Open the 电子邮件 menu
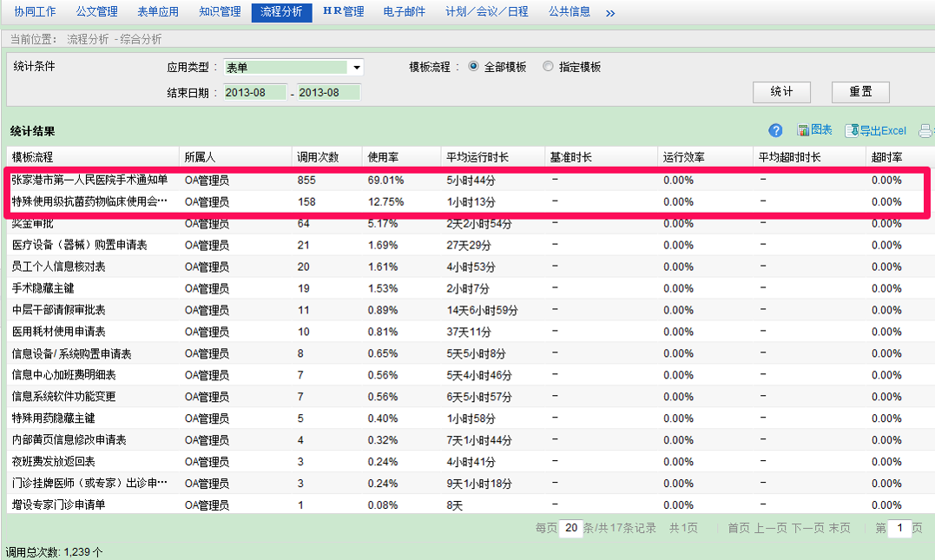This screenshot has width=935, height=560. click(x=405, y=12)
